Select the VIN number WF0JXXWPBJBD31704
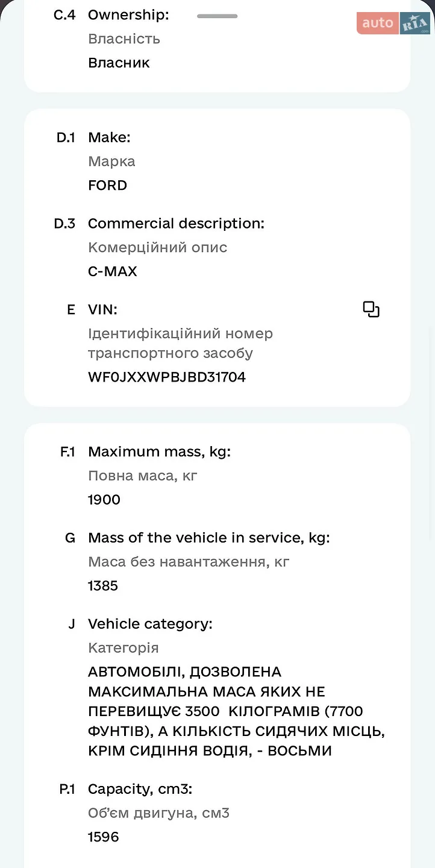 (x=167, y=377)
